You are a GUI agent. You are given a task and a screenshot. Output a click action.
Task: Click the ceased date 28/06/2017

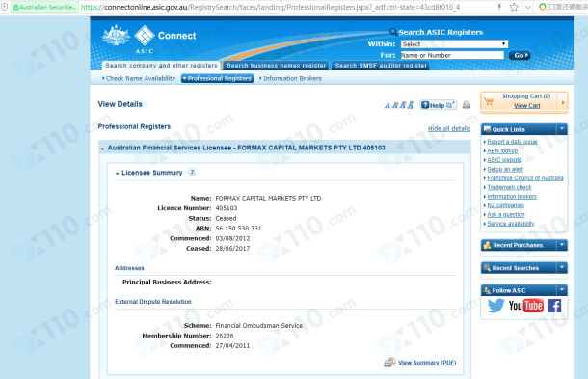(232, 249)
